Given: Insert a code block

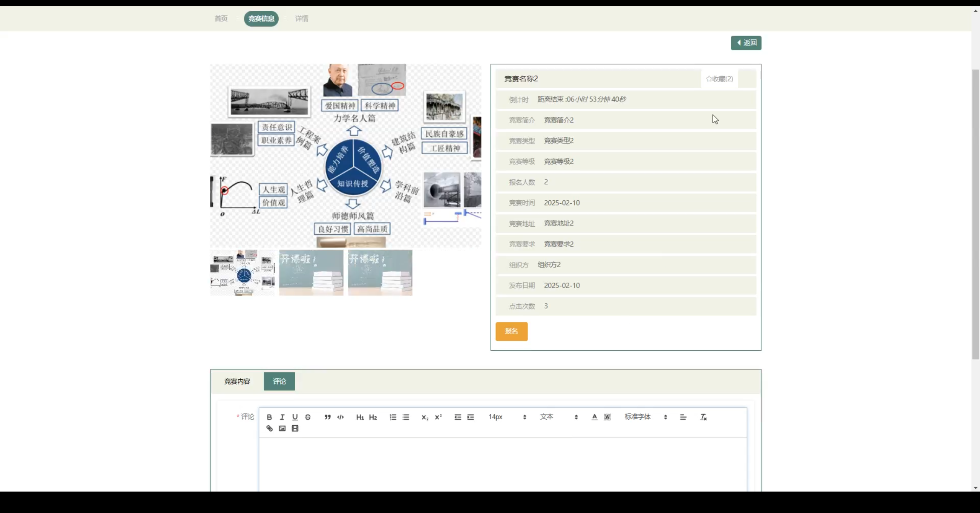Looking at the screenshot, I should pyautogui.click(x=340, y=417).
